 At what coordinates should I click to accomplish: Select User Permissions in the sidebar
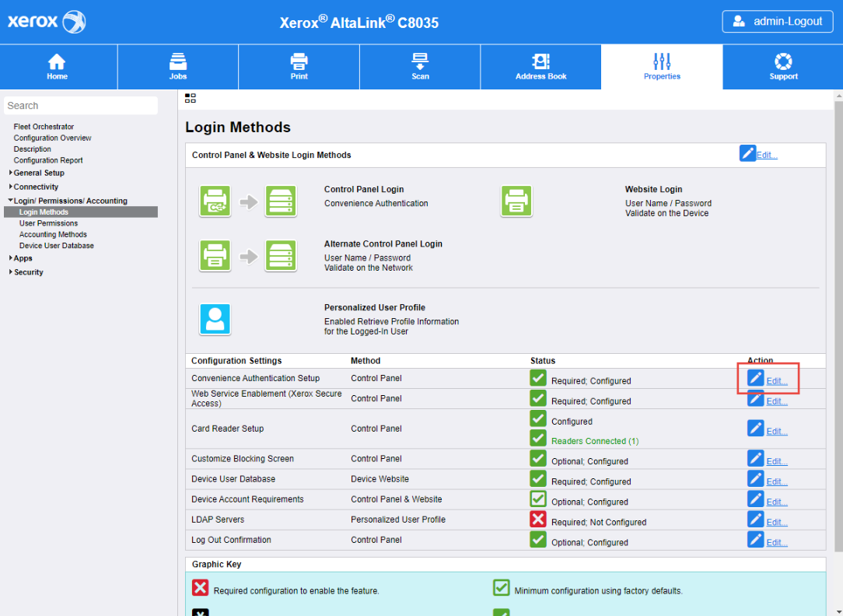[48, 223]
